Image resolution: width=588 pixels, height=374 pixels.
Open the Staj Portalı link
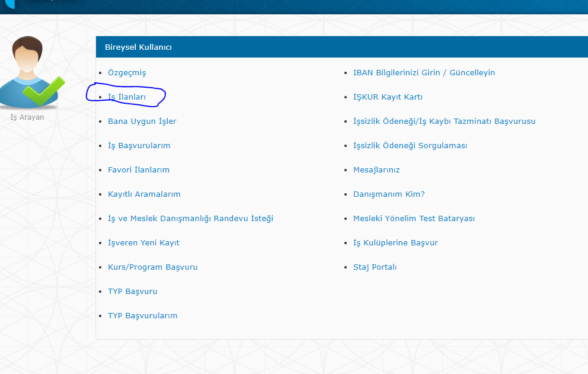375,267
